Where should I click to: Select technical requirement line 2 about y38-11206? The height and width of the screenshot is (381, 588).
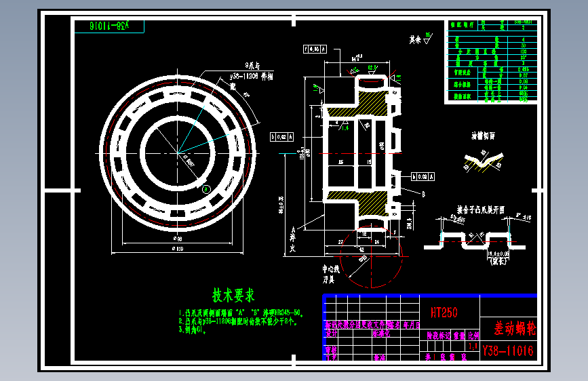pos(238,321)
